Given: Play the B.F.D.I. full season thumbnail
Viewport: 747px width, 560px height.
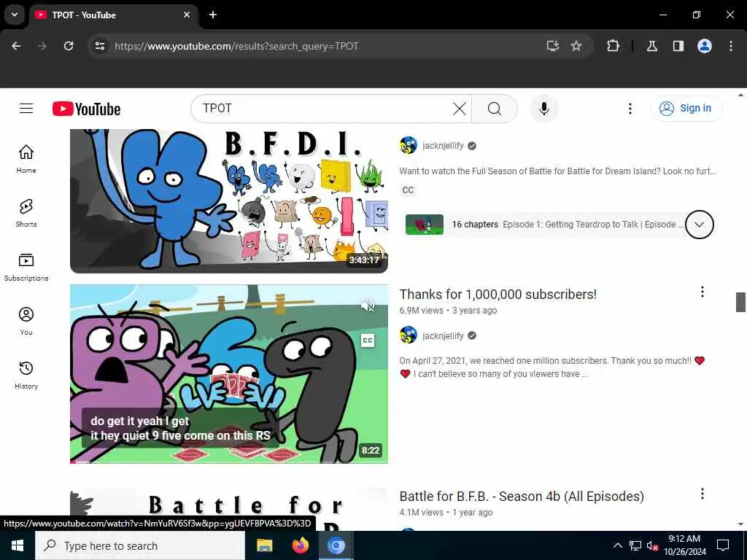Looking at the screenshot, I should (x=228, y=201).
